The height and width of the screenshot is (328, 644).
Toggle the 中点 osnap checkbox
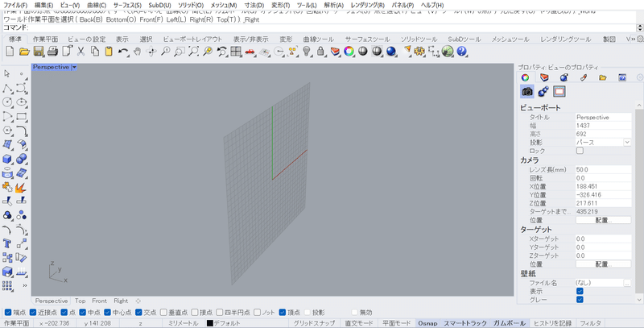pos(83,313)
